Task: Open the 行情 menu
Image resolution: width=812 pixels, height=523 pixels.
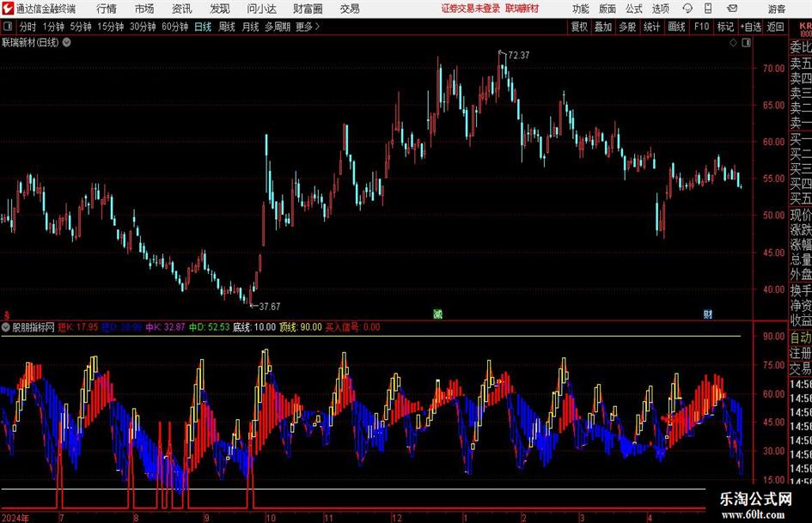Action: (x=107, y=9)
